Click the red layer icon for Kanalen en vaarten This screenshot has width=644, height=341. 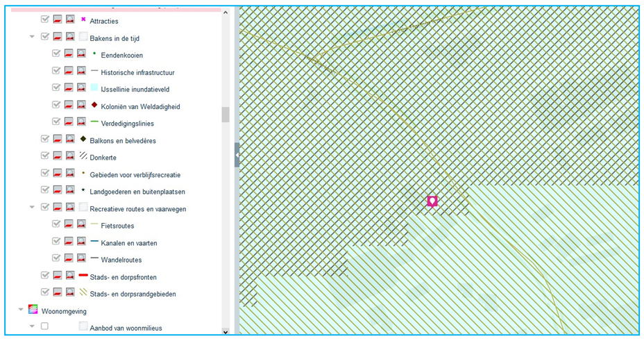[x=69, y=241]
